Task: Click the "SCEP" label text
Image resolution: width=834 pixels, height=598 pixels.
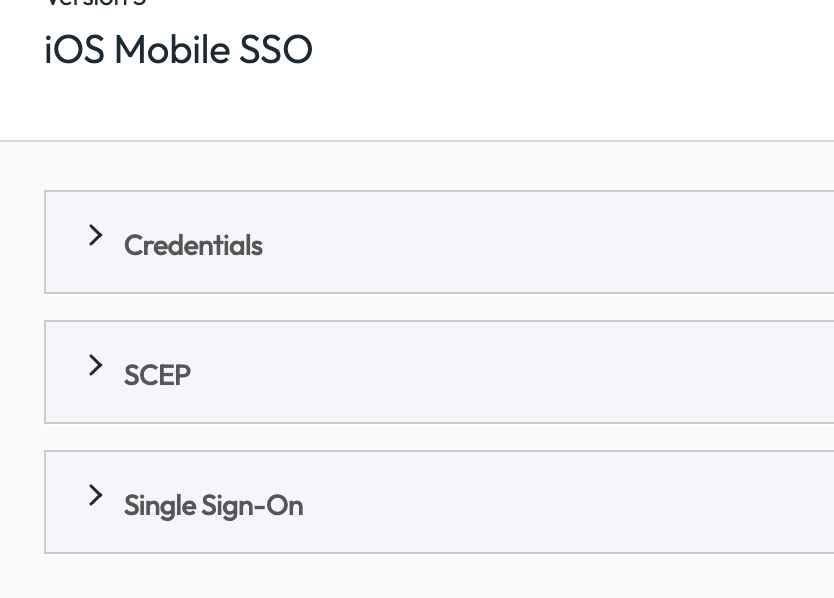Action: (x=157, y=375)
